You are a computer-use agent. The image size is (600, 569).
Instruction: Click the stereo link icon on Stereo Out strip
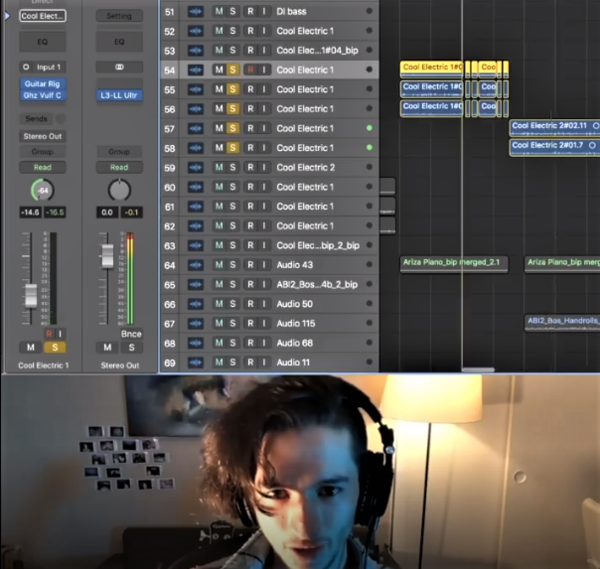119,67
